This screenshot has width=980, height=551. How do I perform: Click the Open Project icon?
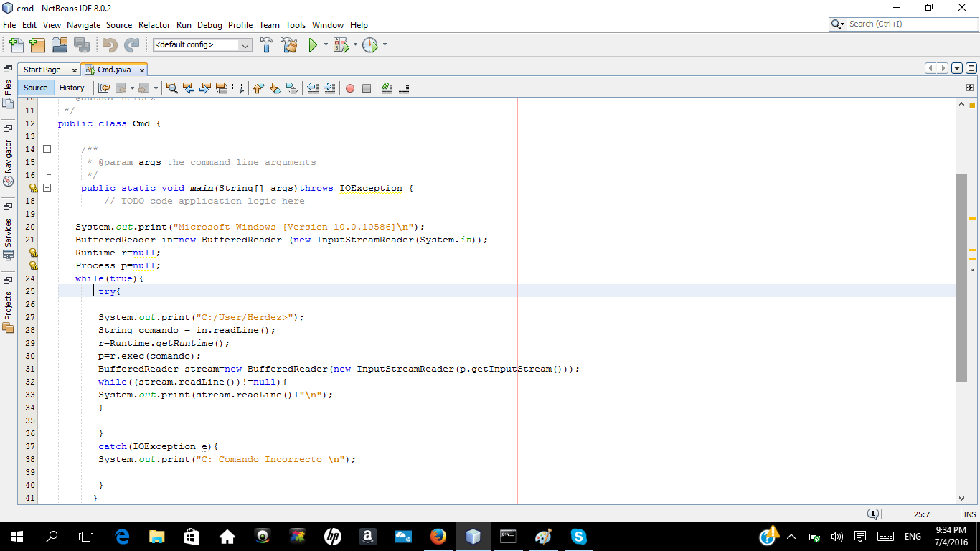click(x=60, y=45)
